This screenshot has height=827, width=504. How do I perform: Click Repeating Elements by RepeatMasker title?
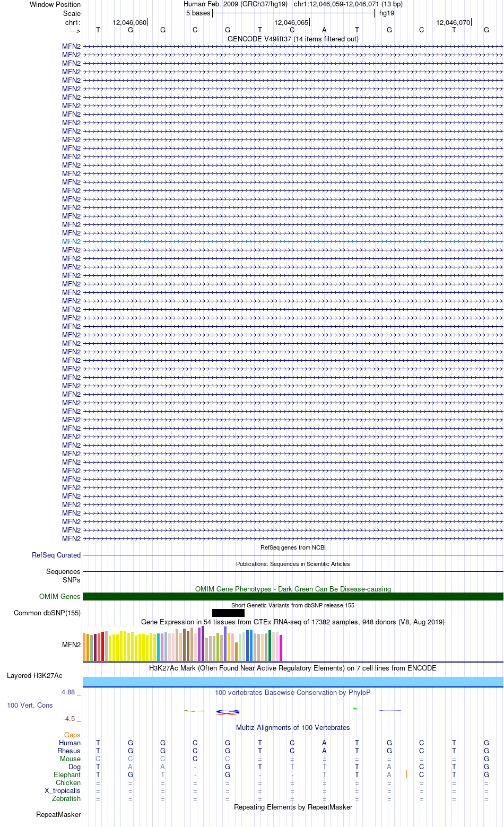[293, 807]
